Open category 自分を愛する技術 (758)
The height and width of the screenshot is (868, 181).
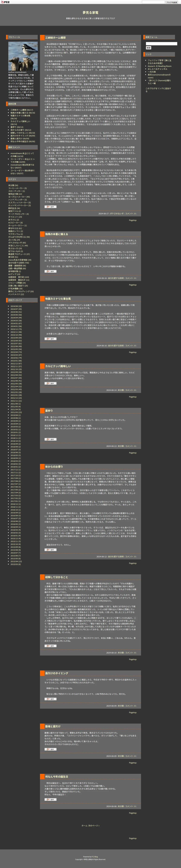pos(19,263)
